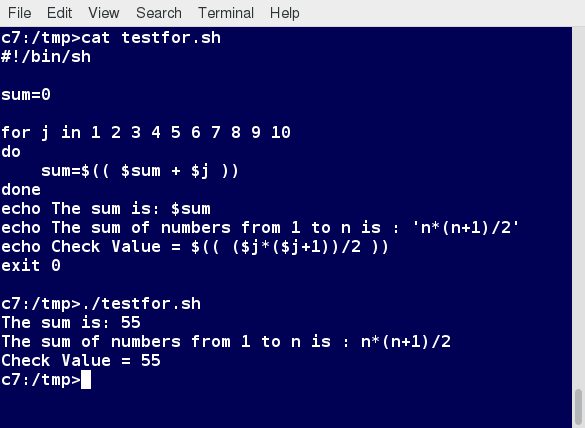Click the 'for j in 1 2 3' loop line
Screen dimensions: 585x428
coord(146,133)
